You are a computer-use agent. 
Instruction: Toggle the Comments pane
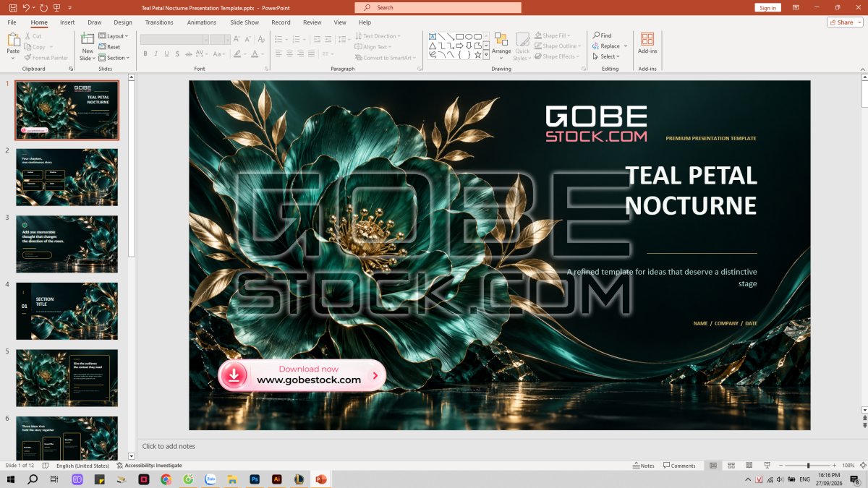click(x=679, y=466)
